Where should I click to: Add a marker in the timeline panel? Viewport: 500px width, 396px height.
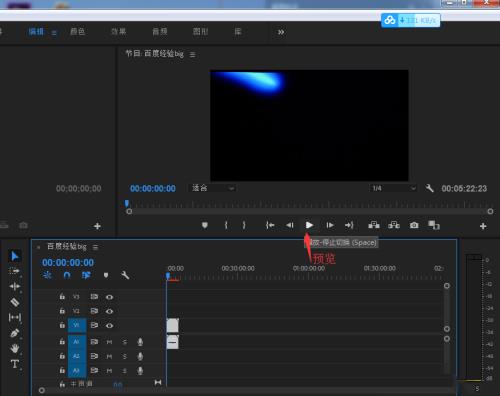click(x=106, y=275)
